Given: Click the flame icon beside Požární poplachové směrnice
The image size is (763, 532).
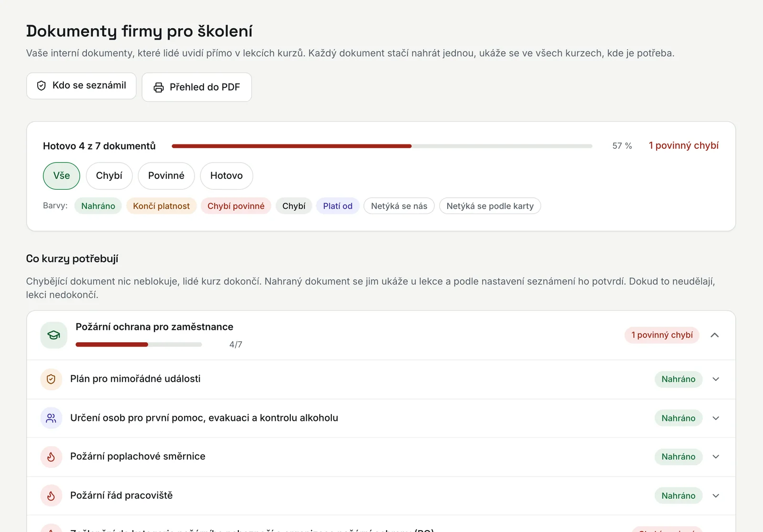Looking at the screenshot, I should (x=51, y=457).
